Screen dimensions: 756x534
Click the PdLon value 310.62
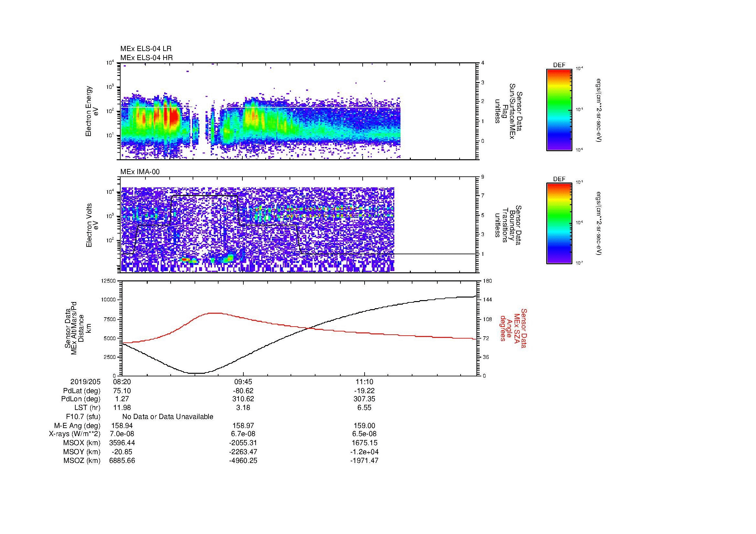tap(243, 399)
